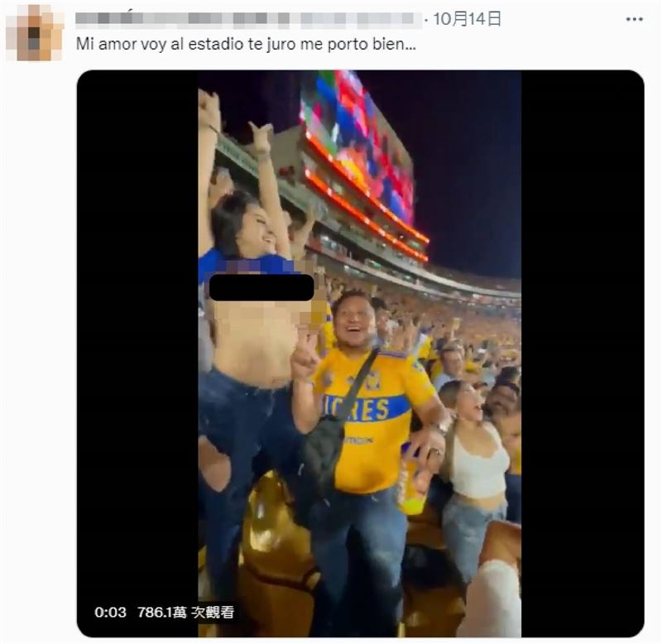Click the night sky area of the video
Viewport: 662px width, 644px height.
coord(472,166)
